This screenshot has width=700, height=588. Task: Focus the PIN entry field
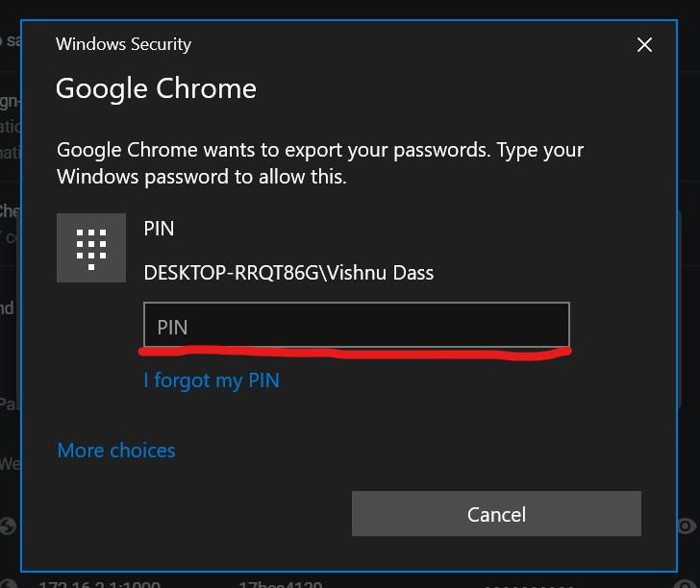356,326
